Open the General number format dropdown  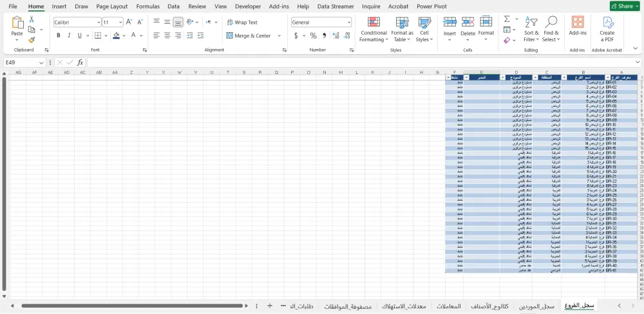coord(349,22)
